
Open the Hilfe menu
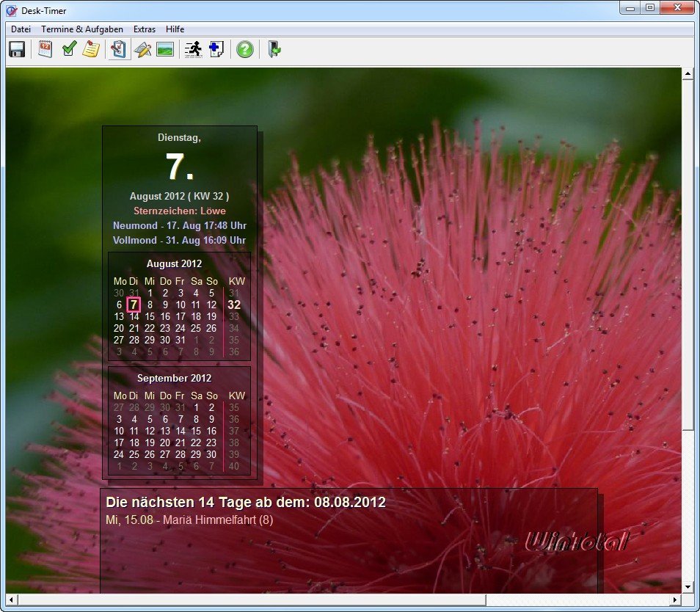point(175,29)
